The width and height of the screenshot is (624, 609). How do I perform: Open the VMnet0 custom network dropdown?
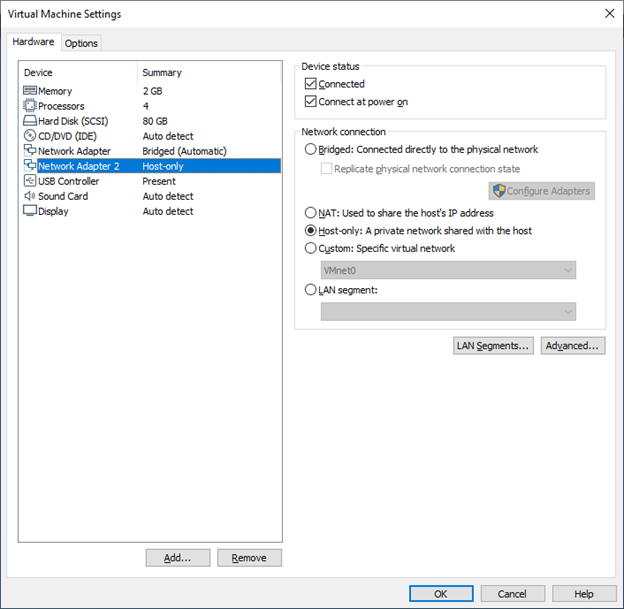coord(448,271)
